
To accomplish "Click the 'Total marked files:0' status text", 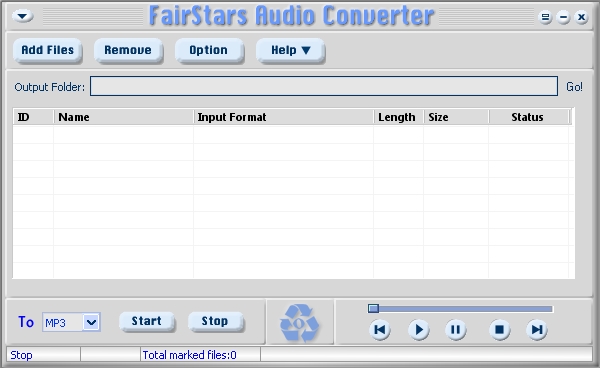I will 189,355.
